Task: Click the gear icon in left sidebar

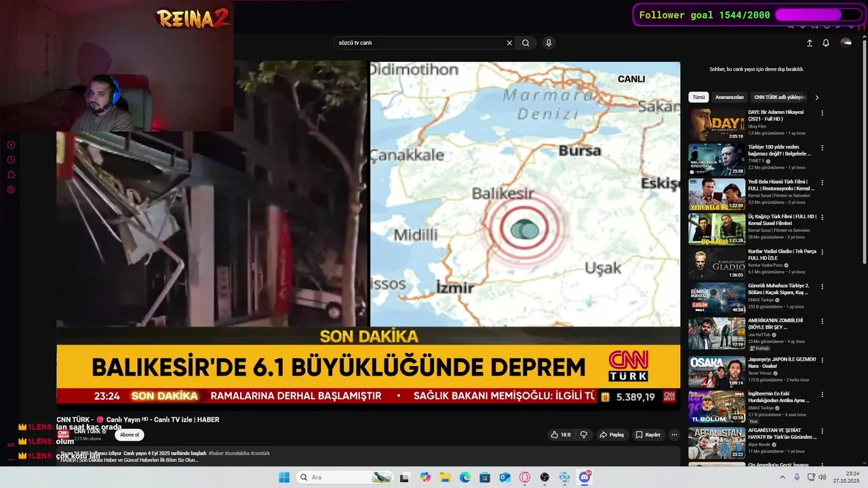Action: click(11, 190)
